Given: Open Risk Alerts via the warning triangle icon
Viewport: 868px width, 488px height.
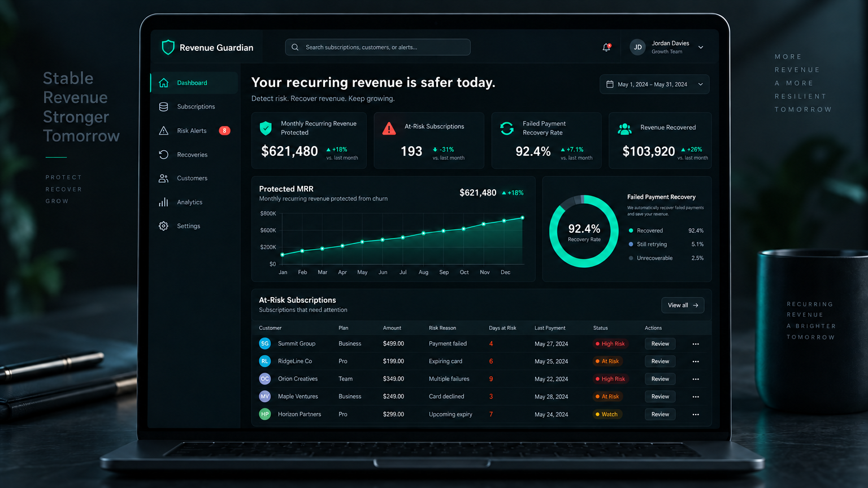Looking at the screenshot, I should [x=163, y=130].
